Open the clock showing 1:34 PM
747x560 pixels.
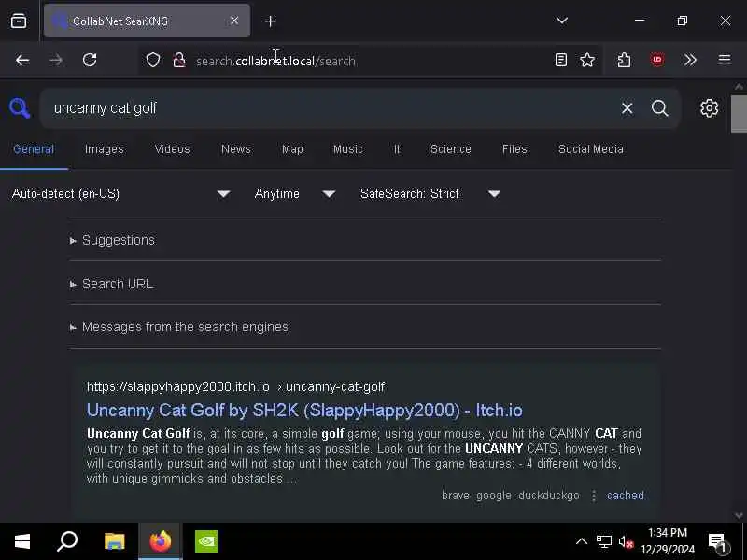pyautogui.click(x=668, y=541)
